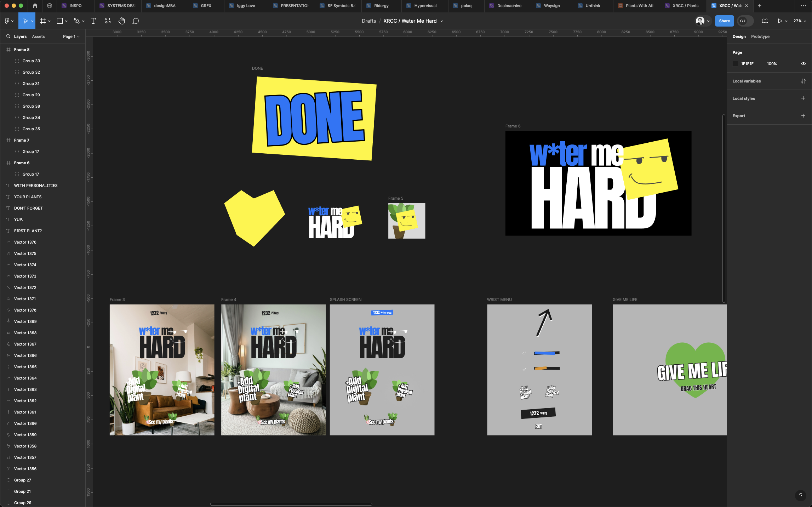The image size is (812, 507).
Task: Open the Resources components tool
Action: point(108,21)
